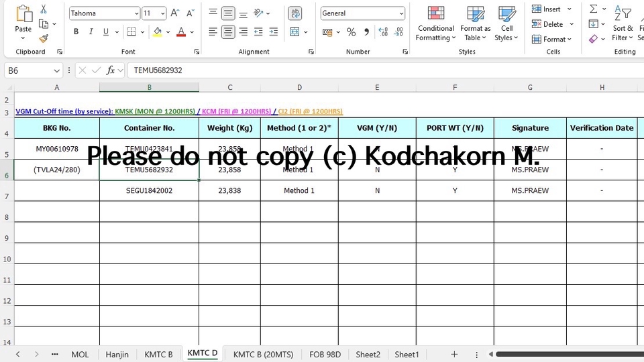Switch to KMTC B (20MTS) sheet tab
The image size is (644, 362).
pyautogui.click(x=263, y=355)
